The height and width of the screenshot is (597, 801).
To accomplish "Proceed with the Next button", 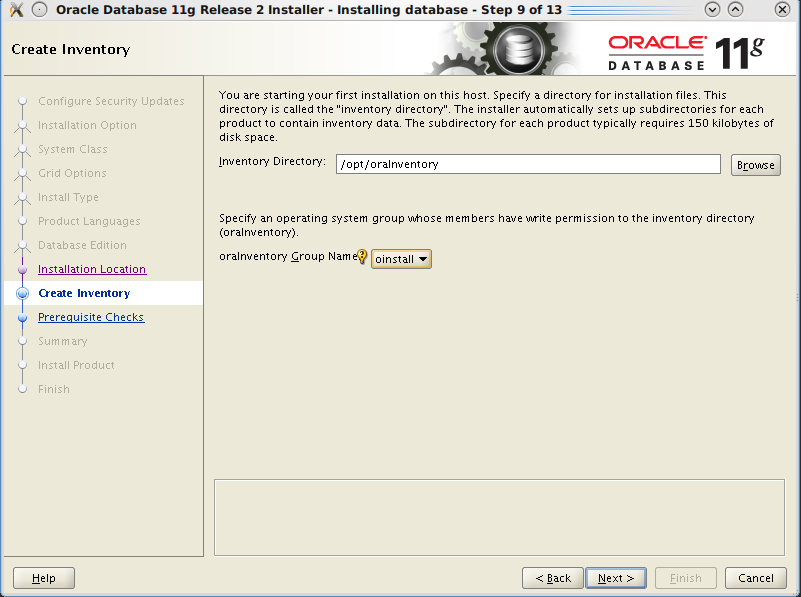I will click(616, 578).
